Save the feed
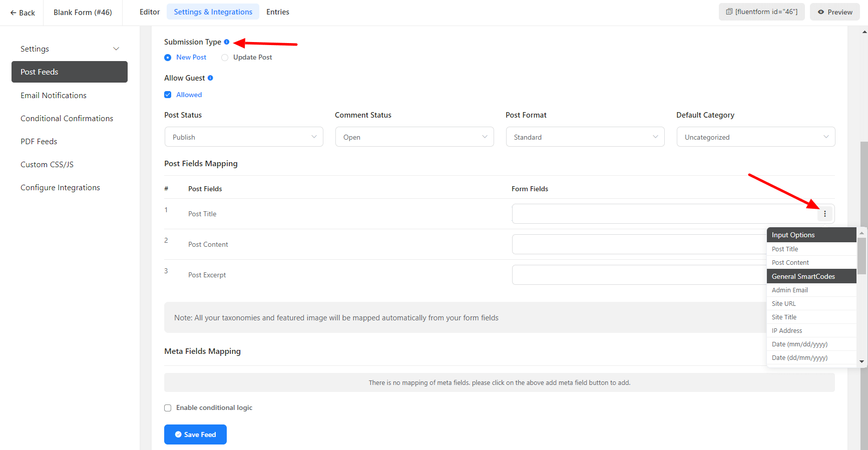The height and width of the screenshot is (450, 868). 195,434
